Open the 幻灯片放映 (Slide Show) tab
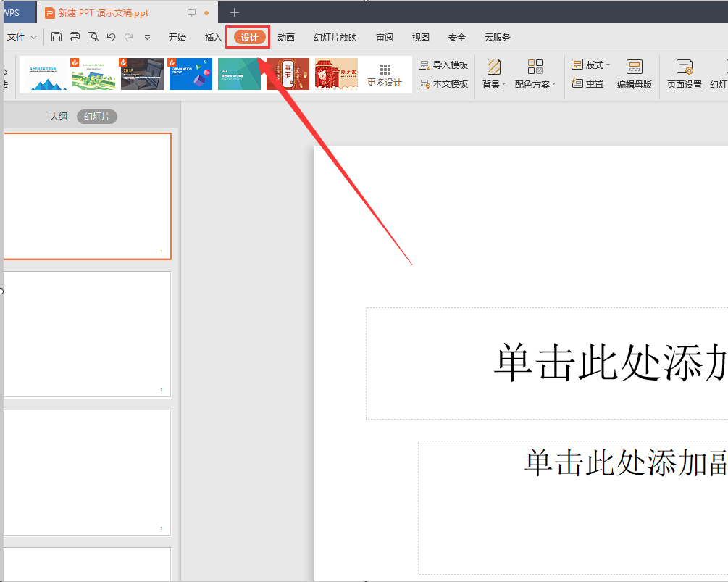 [x=335, y=37]
